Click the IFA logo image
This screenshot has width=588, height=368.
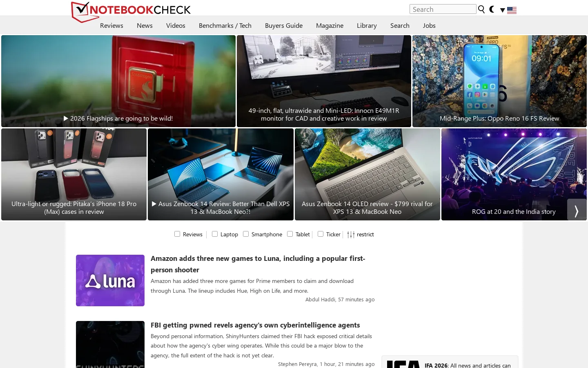click(403, 364)
